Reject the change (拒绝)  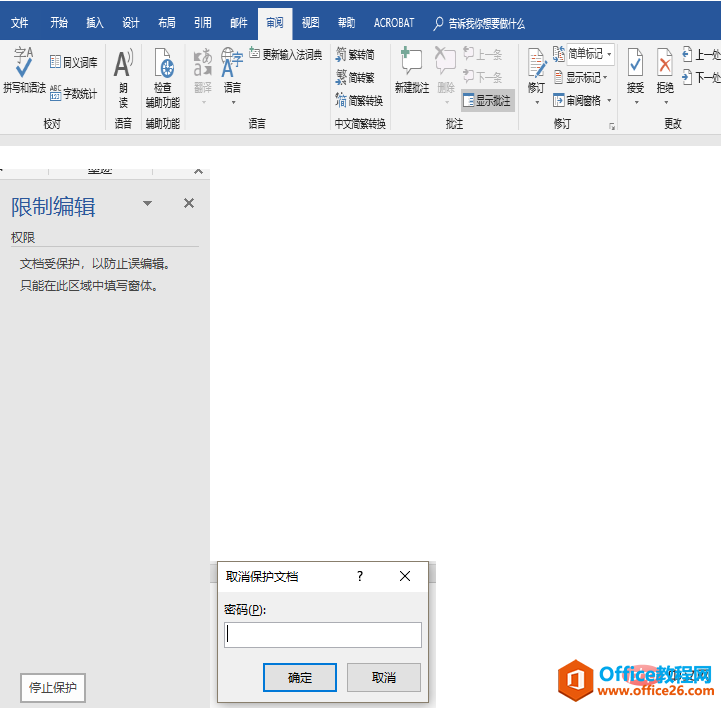(665, 70)
